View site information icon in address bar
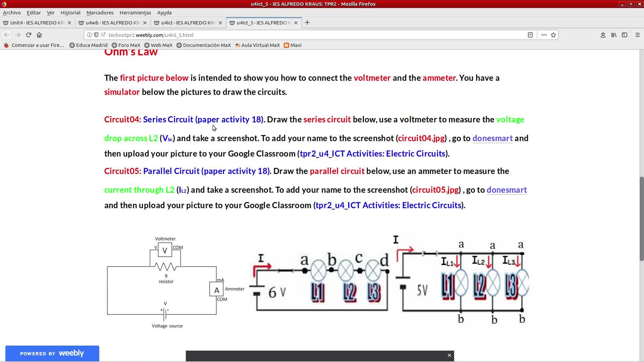This screenshot has width=644, height=362. (90, 35)
